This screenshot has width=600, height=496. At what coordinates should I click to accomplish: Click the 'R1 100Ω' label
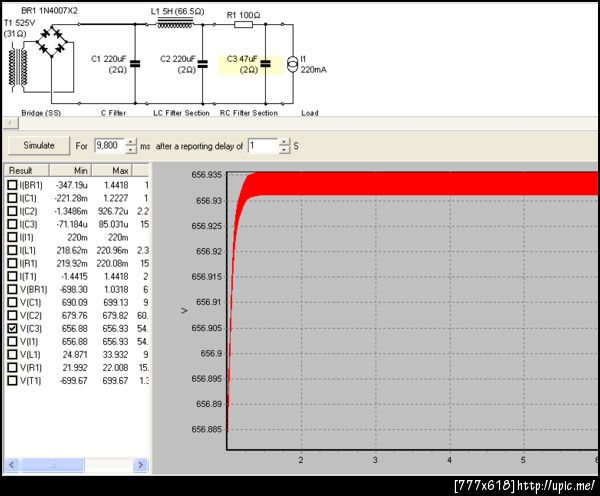(x=243, y=15)
